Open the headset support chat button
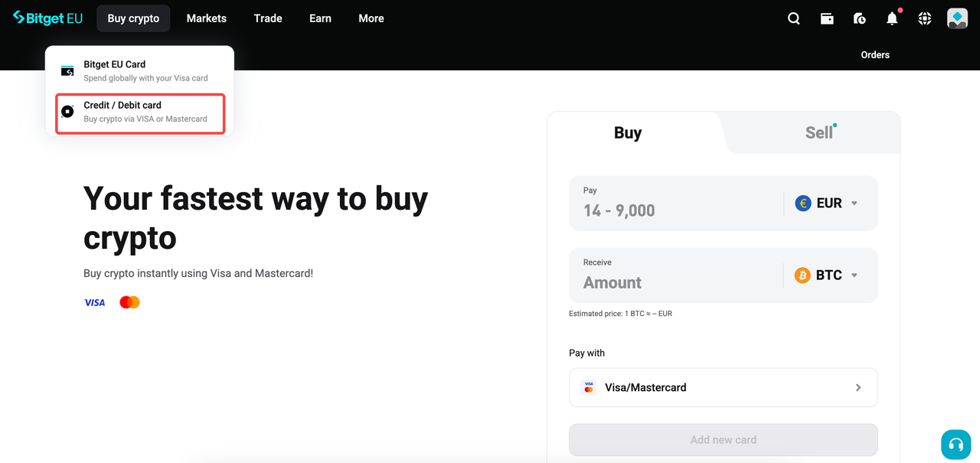 click(955, 445)
